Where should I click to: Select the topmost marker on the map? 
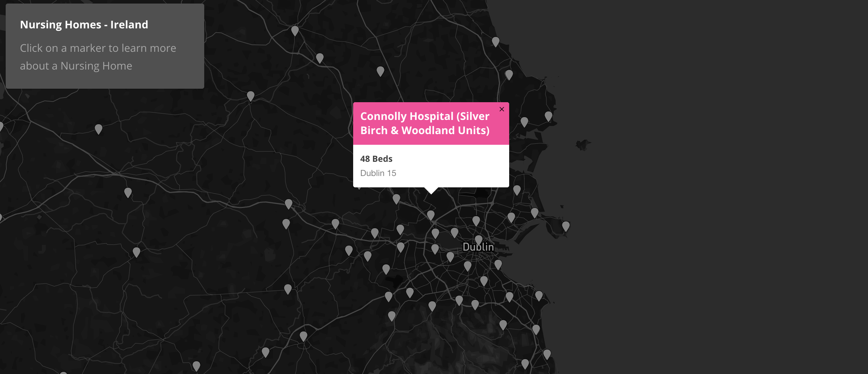295,31
